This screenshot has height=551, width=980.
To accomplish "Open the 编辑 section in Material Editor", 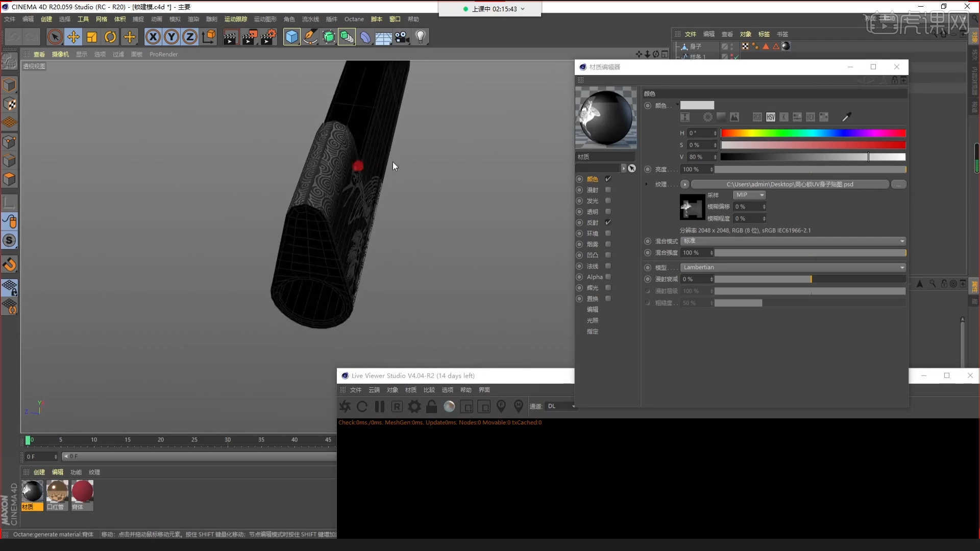I will 593,310.
